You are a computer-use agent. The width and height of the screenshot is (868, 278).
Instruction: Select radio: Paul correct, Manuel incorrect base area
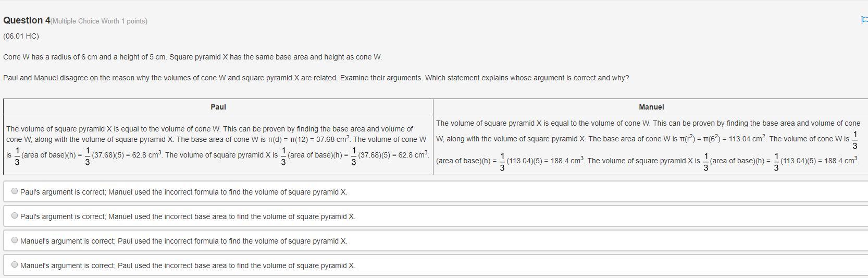[15, 216]
